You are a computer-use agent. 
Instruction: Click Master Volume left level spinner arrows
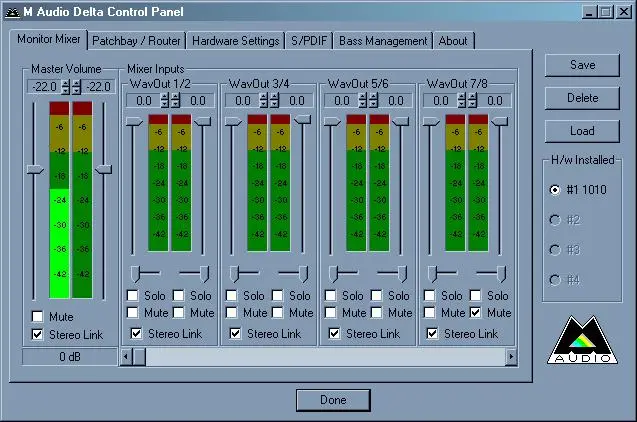(65, 87)
